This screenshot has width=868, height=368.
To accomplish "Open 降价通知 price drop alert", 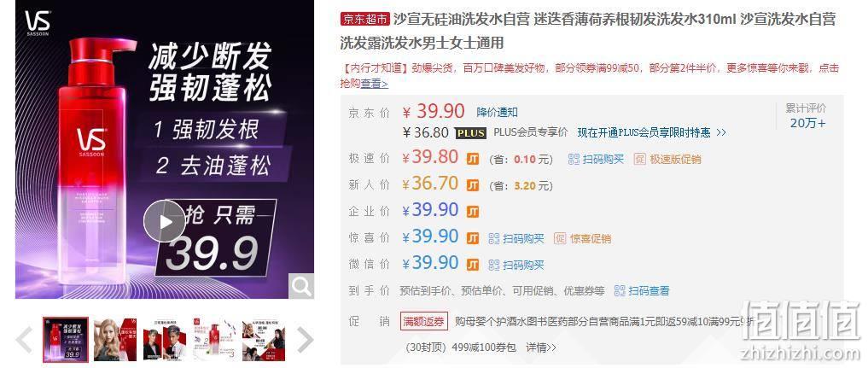I will coord(497,113).
